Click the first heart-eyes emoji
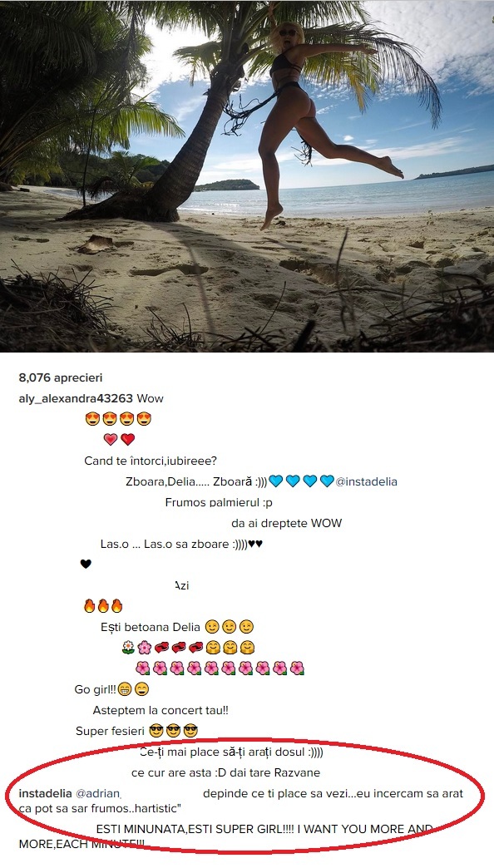The image size is (494, 868). [x=93, y=419]
